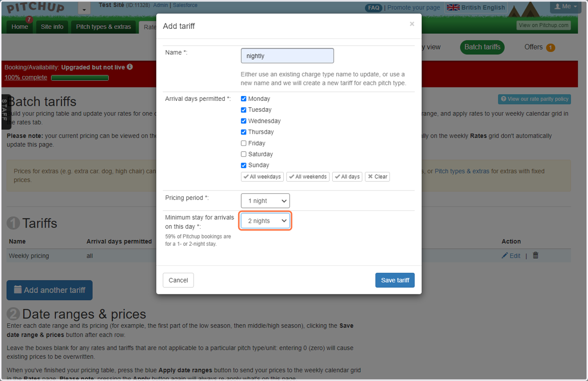588x381 pixels.
Task: Open the site switcher dropdown arrow
Action: click(x=84, y=9)
